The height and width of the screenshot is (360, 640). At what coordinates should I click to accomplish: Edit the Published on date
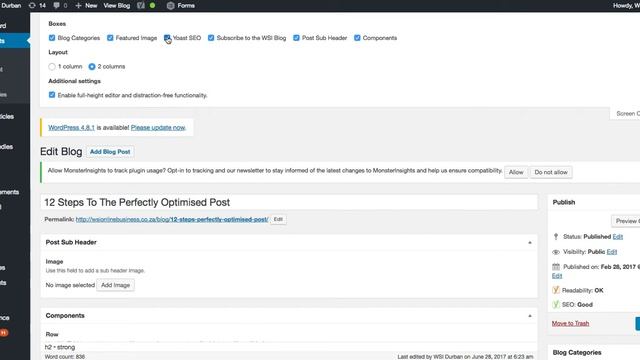[557, 276]
